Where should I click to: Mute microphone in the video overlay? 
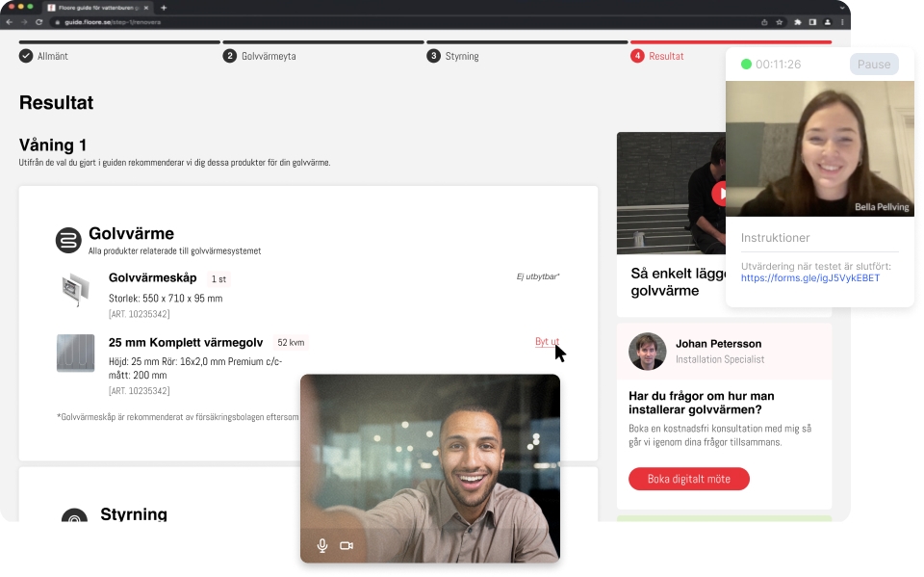click(322, 546)
